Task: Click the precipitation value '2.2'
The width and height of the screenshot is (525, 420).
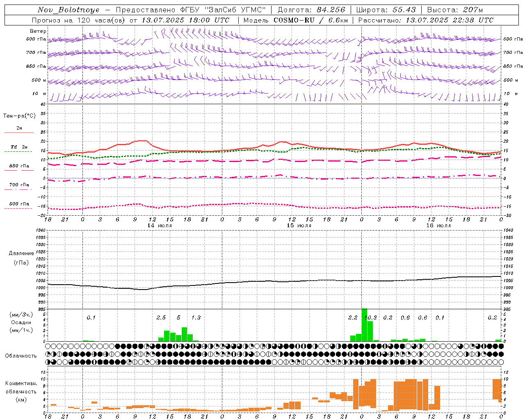Action: [x=353, y=317]
